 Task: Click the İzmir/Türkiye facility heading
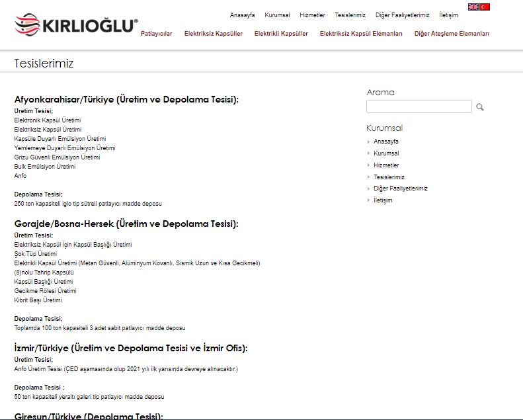(131, 348)
